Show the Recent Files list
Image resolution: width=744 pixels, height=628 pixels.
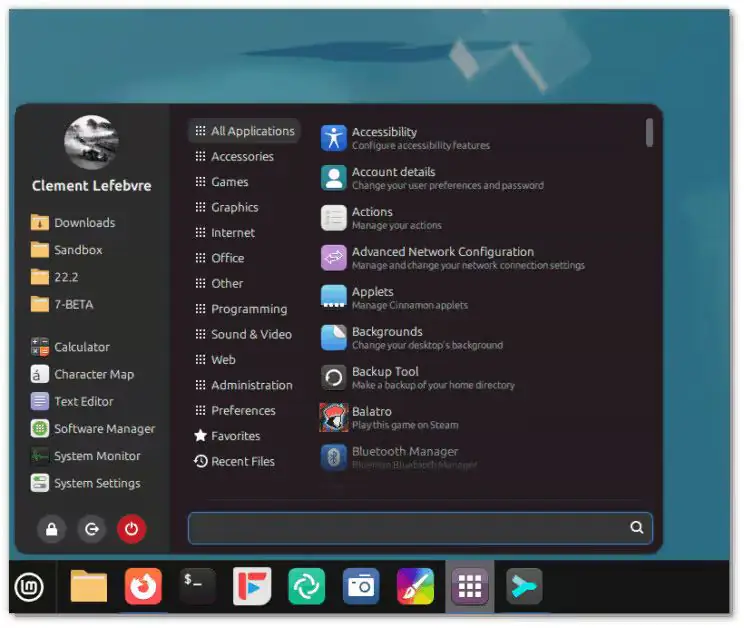point(242,461)
